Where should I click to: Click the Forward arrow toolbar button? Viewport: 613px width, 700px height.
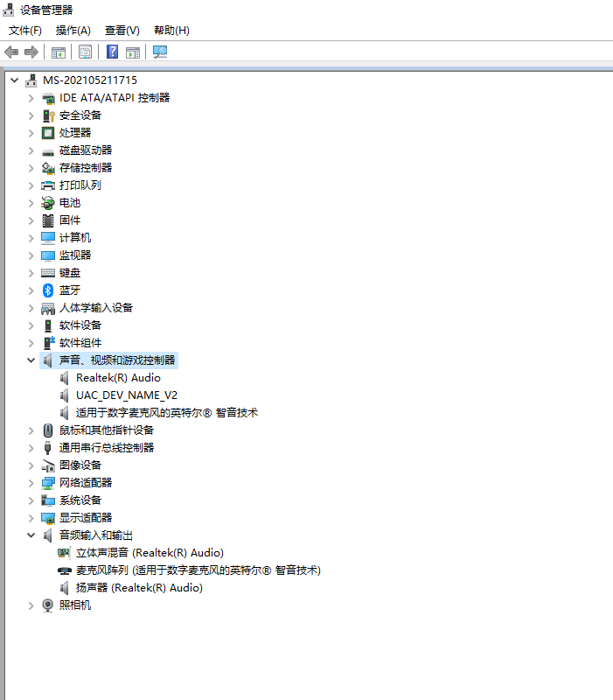[x=31, y=52]
